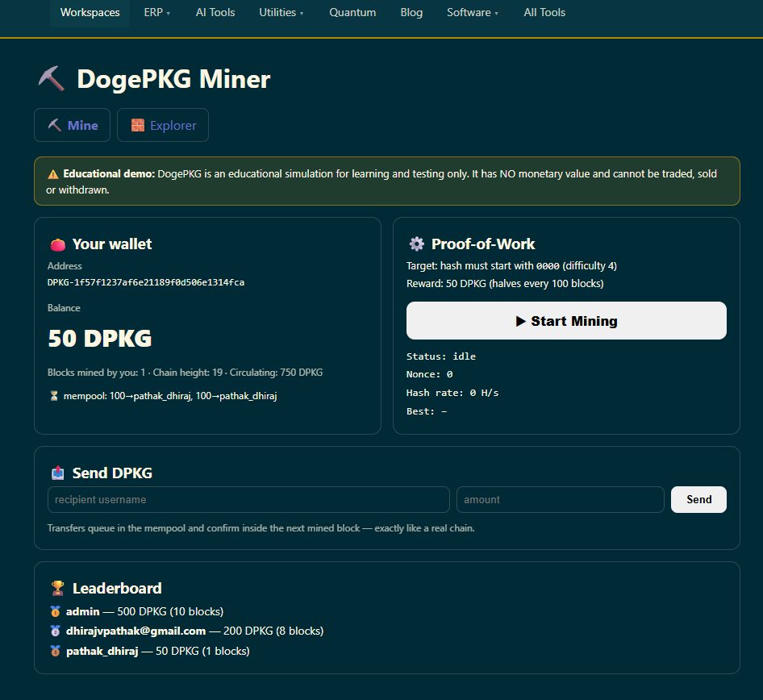Click the Start Mining button

(x=566, y=321)
